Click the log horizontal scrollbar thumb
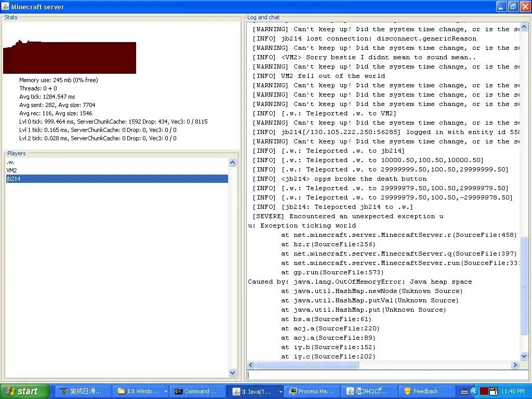This screenshot has height=399, width=532. [x=307, y=365]
